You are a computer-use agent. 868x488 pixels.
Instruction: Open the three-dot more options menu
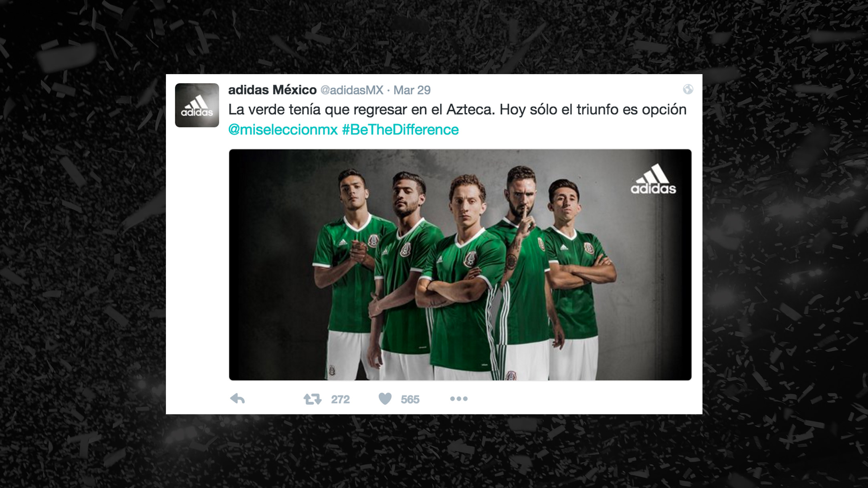pos(459,399)
